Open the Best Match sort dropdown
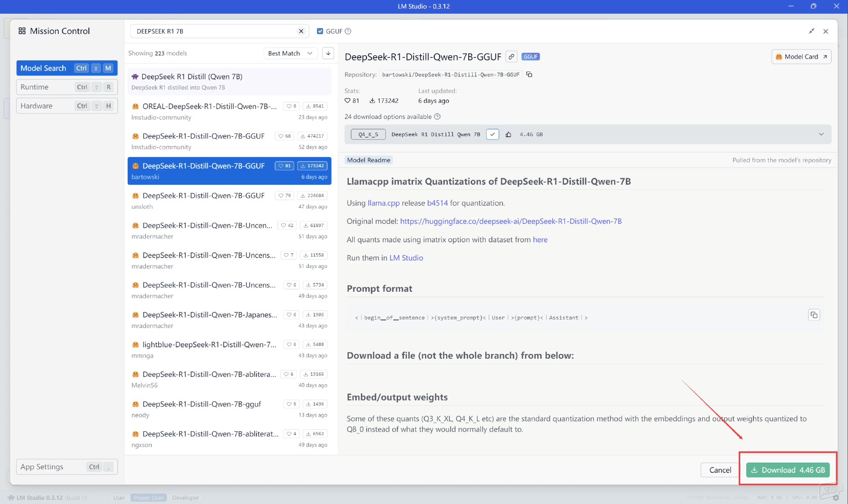This screenshot has width=848, height=504. tap(291, 53)
